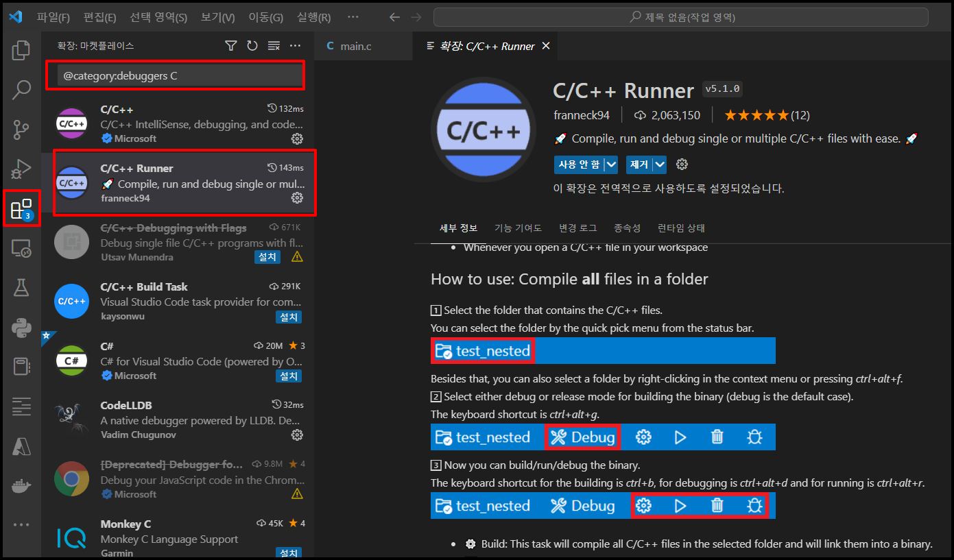Click the large C/C++ Runner logo
954x560 pixels.
tap(483, 130)
